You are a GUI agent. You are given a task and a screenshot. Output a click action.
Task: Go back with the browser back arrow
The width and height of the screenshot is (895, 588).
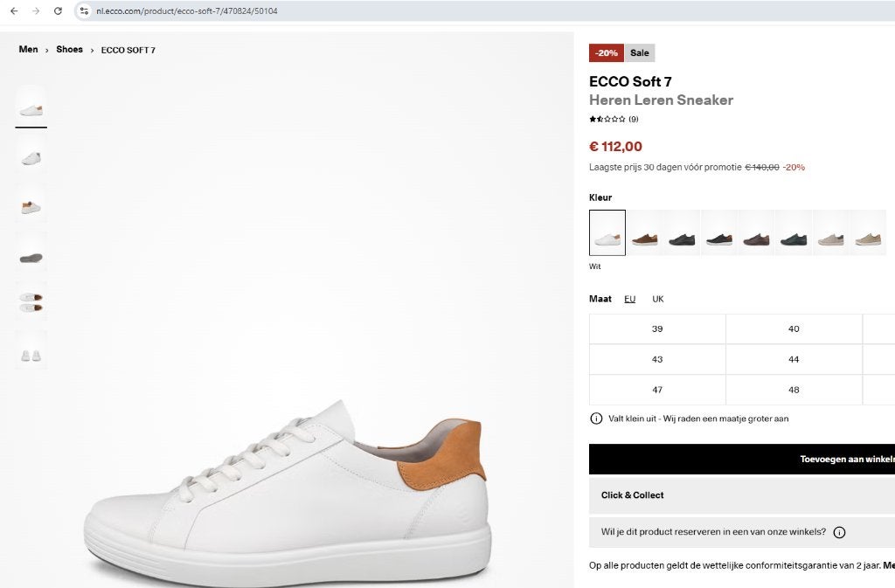(x=14, y=10)
